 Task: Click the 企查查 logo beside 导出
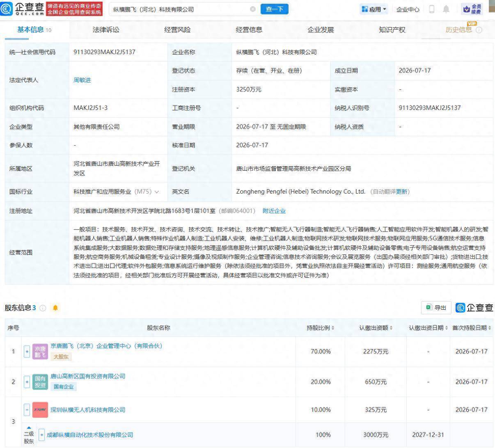click(474, 308)
